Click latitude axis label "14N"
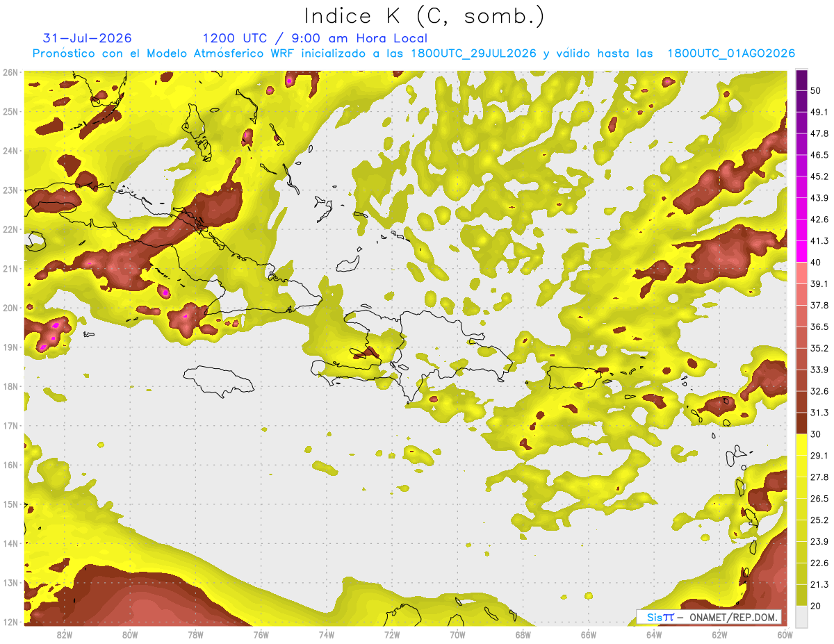834x644 pixels. (x=10, y=543)
